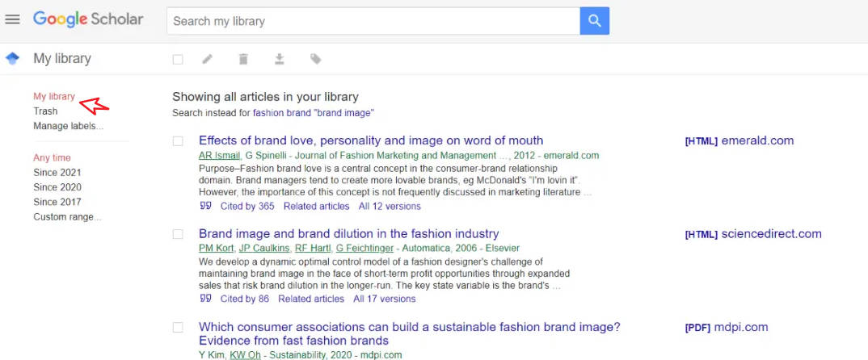This screenshot has height=360, width=868.
Task: Toggle the select-all checkbox in toolbar
Action: tap(178, 59)
